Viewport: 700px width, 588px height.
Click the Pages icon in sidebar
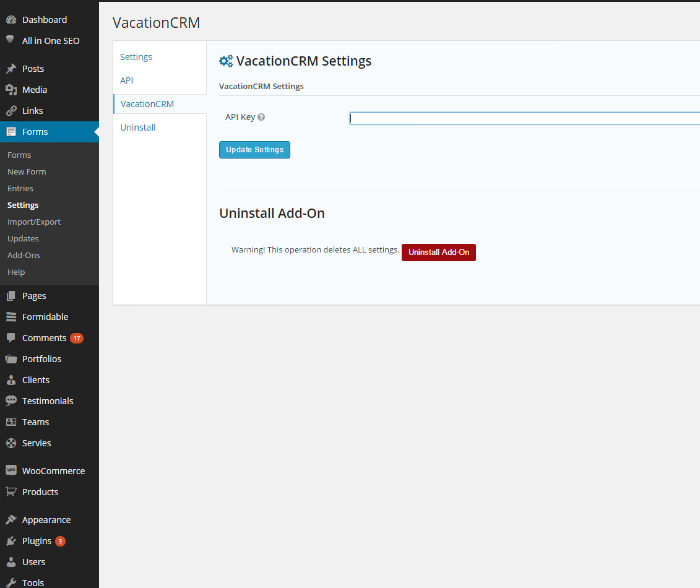point(11,296)
